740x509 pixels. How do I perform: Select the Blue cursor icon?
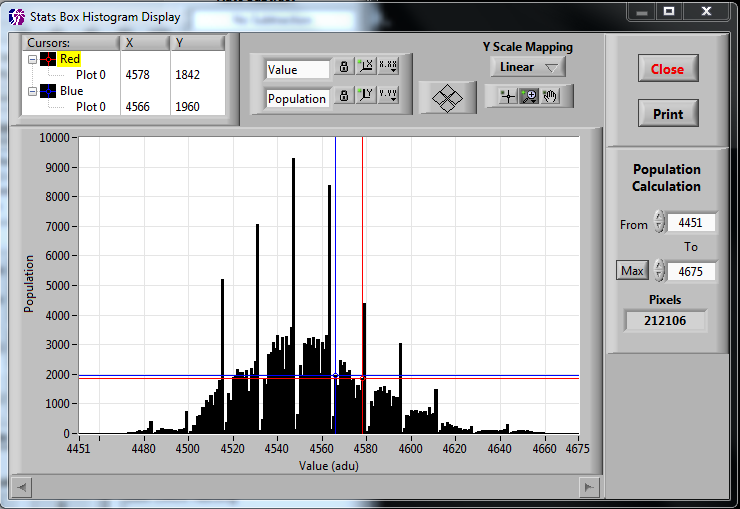click(48, 91)
